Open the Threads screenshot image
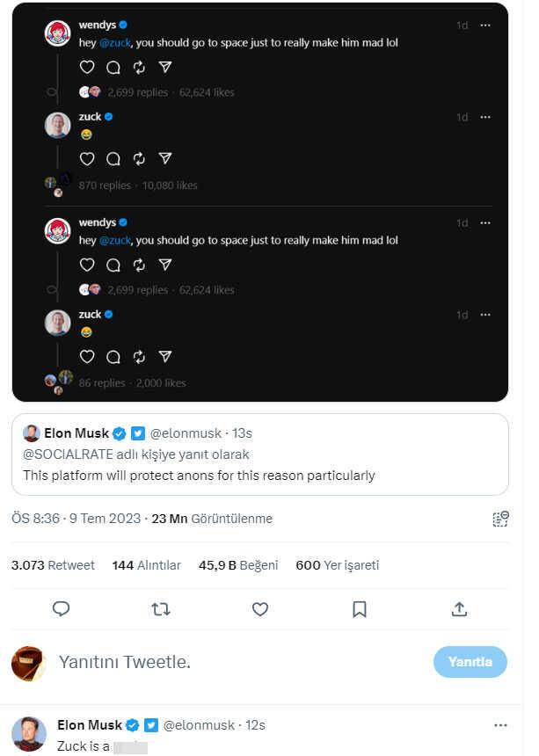This screenshot has width=539, height=756. click(x=260, y=201)
